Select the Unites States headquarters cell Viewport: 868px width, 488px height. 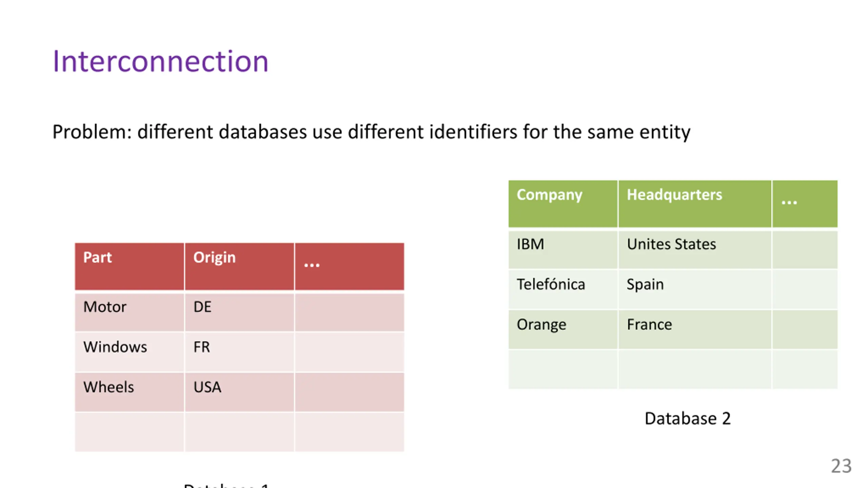695,249
